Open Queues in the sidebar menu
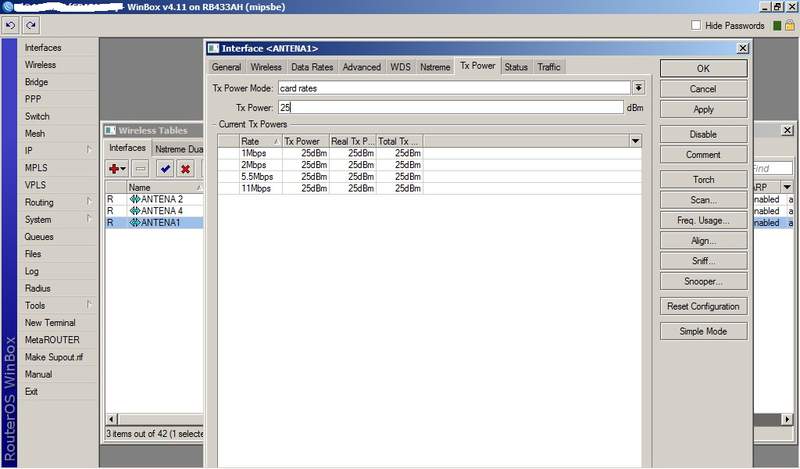The width and height of the screenshot is (800, 469). pyautogui.click(x=39, y=236)
